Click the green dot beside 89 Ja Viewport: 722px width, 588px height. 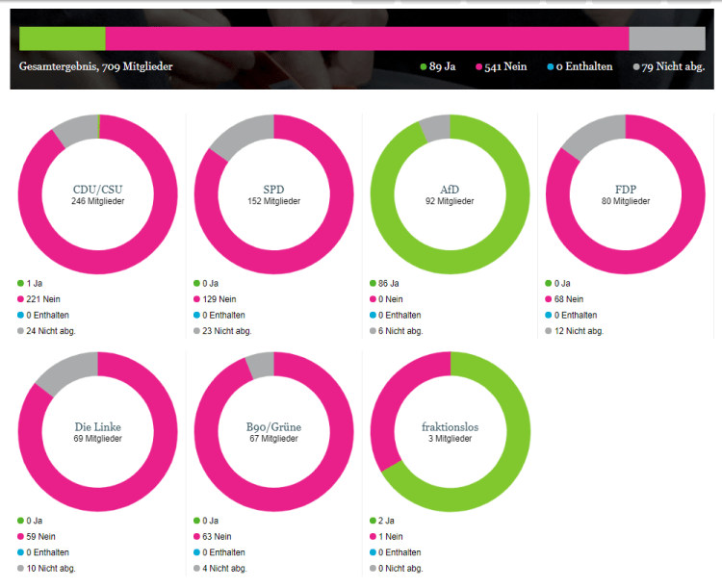pos(424,67)
